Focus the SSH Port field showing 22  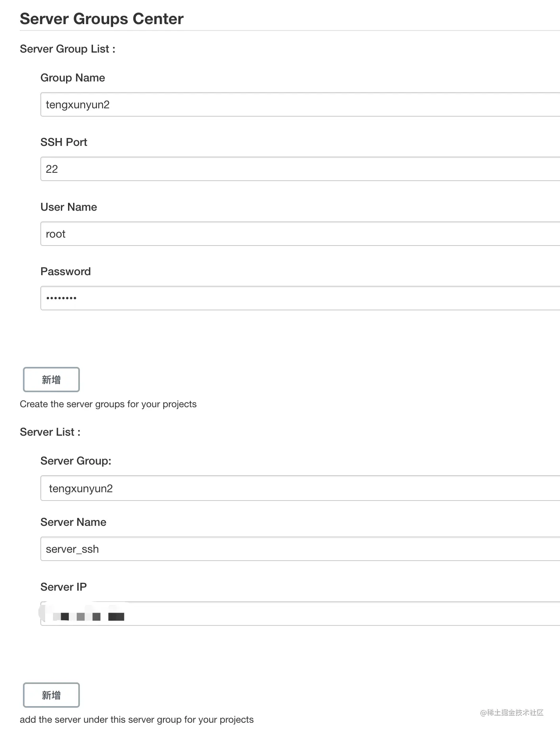coord(300,169)
